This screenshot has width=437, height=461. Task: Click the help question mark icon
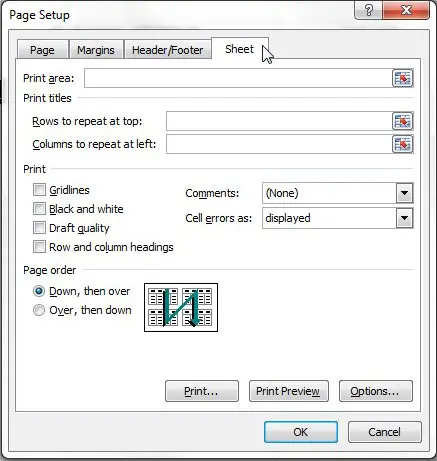tap(369, 10)
